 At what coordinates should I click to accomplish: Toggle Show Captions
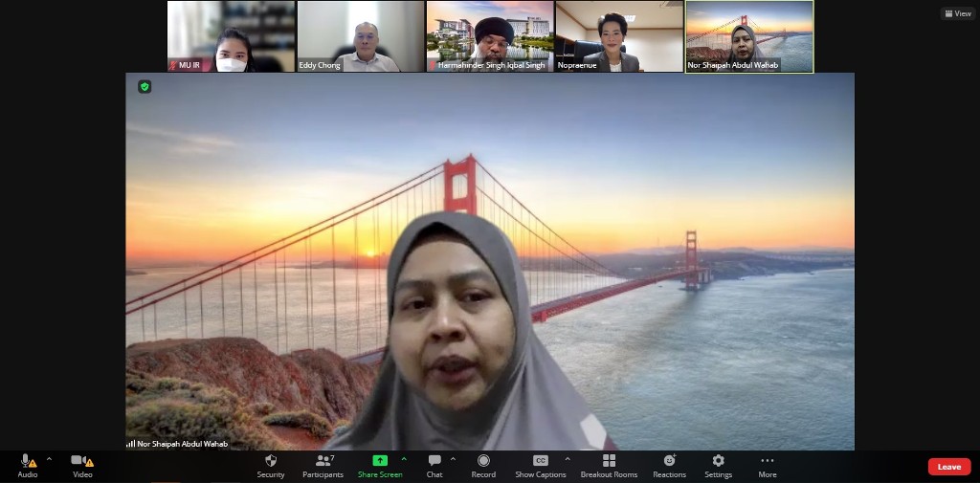(x=541, y=465)
